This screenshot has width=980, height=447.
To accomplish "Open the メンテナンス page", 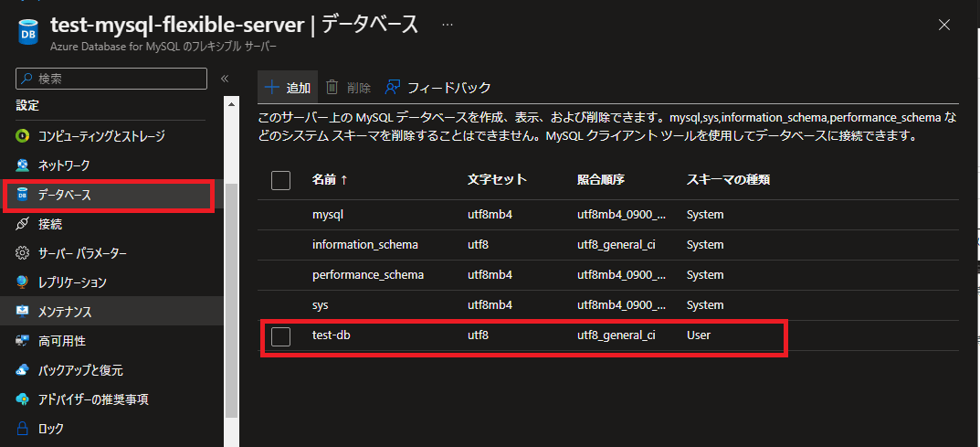I will [65, 312].
